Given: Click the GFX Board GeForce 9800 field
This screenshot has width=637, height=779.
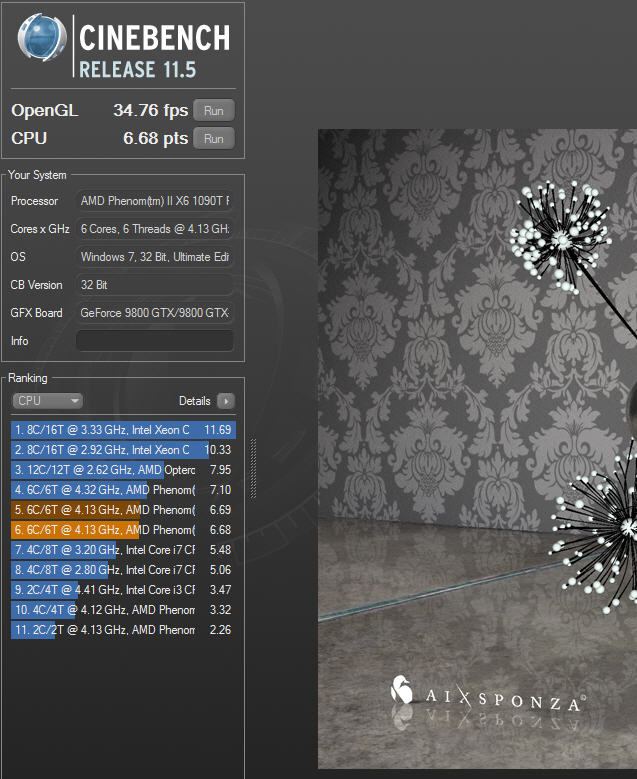Looking at the screenshot, I should 155,313.
